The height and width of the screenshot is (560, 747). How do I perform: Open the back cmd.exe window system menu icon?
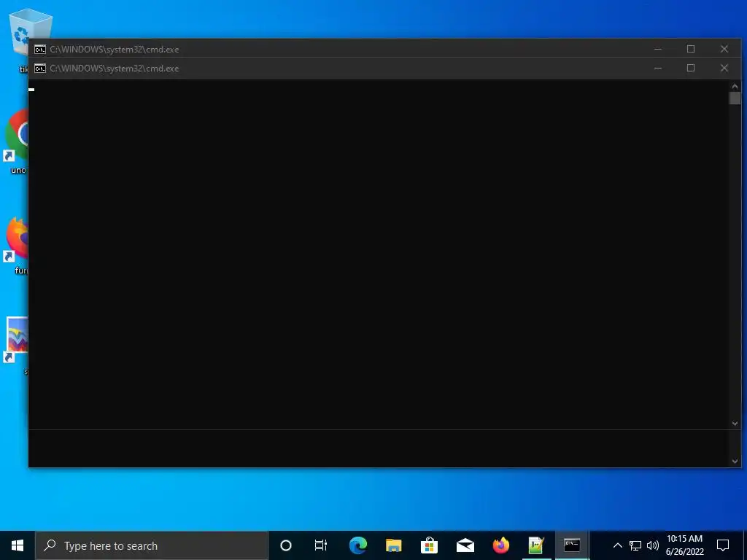click(x=40, y=50)
